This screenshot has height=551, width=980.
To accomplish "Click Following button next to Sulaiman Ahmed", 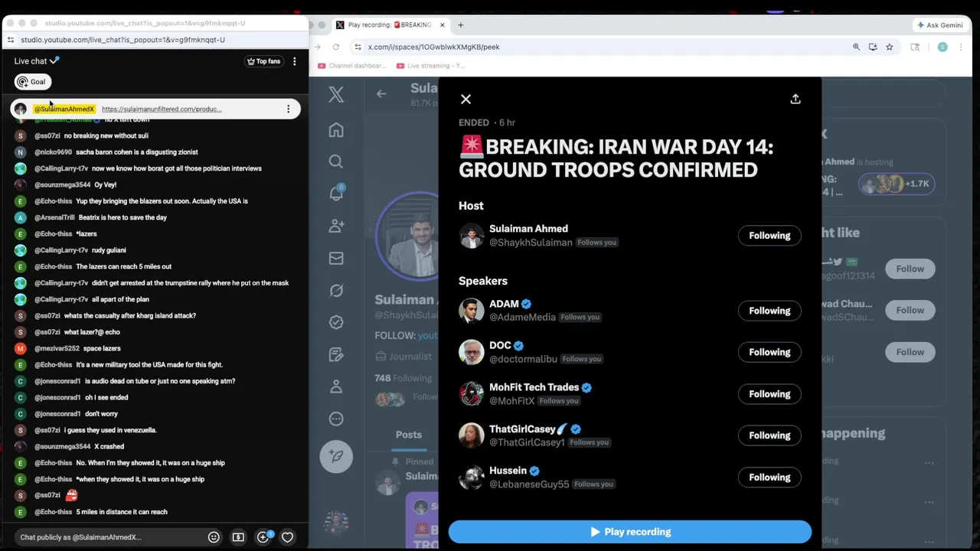I will (769, 236).
